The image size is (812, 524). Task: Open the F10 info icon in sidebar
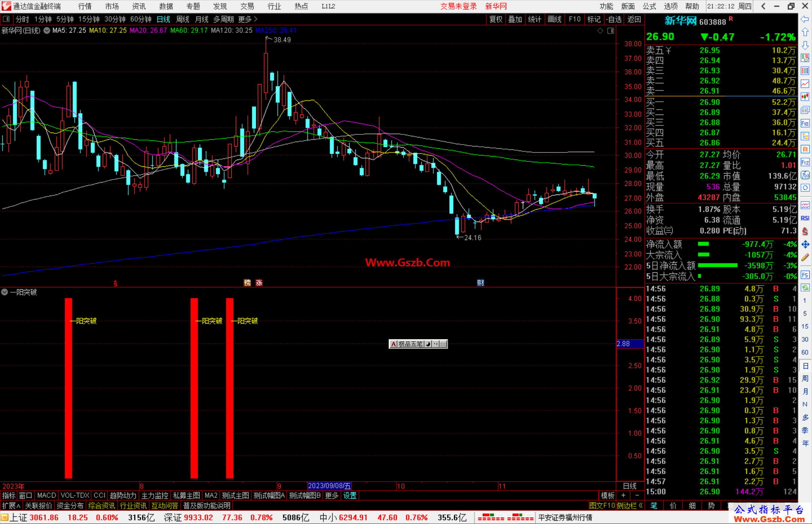[805, 123]
